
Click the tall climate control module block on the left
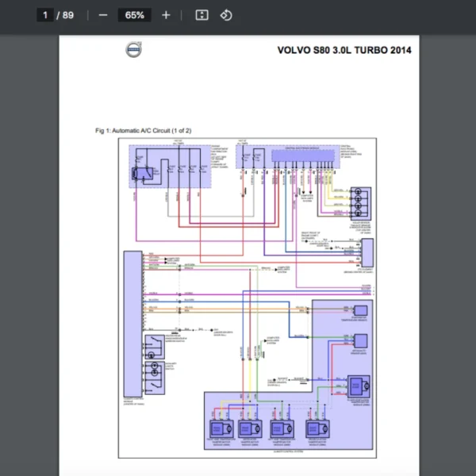tap(132, 321)
